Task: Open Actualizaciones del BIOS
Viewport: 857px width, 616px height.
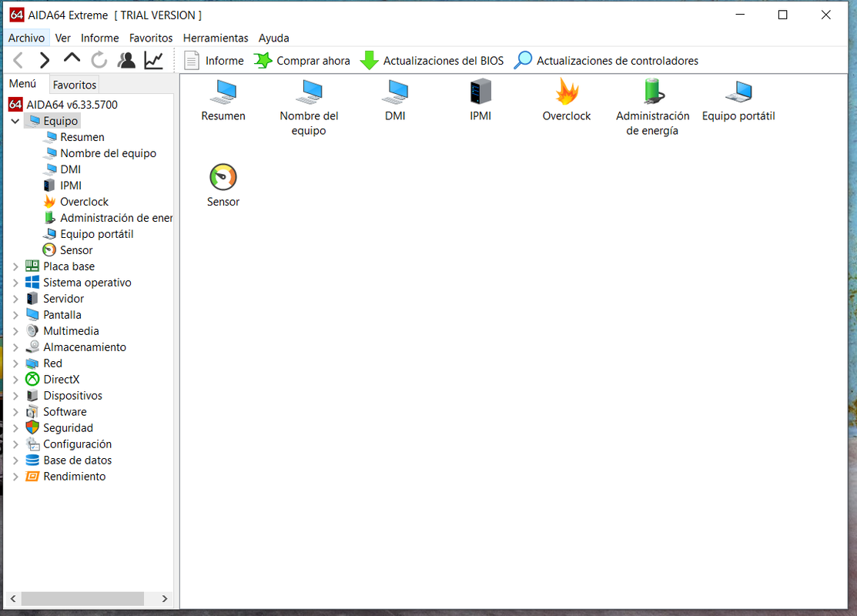Action: [432, 61]
